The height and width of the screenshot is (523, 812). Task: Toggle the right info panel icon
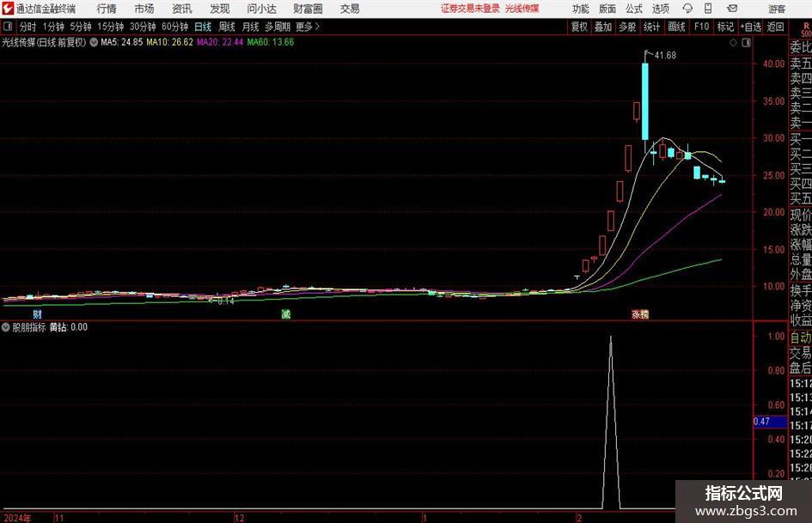(746, 43)
